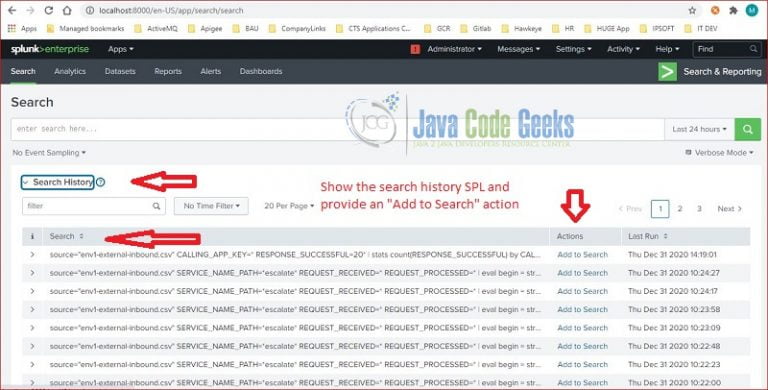Click Add to Search for first row
768x390 pixels.
pyautogui.click(x=582, y=255)
